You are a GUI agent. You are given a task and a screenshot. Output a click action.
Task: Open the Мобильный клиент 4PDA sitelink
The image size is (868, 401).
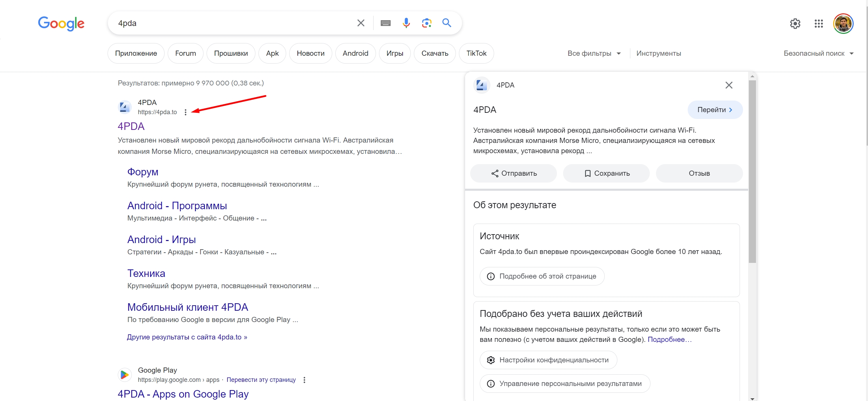pos(187,307)
